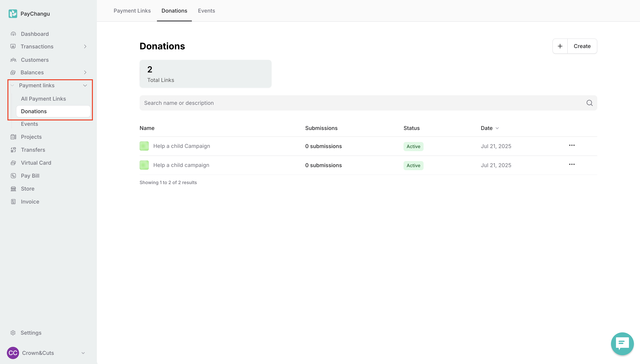Image resolution: width=640 pixels, height=364 pixels.
Task: Click the plus icon beside Create
Action: tap(560, 46)
